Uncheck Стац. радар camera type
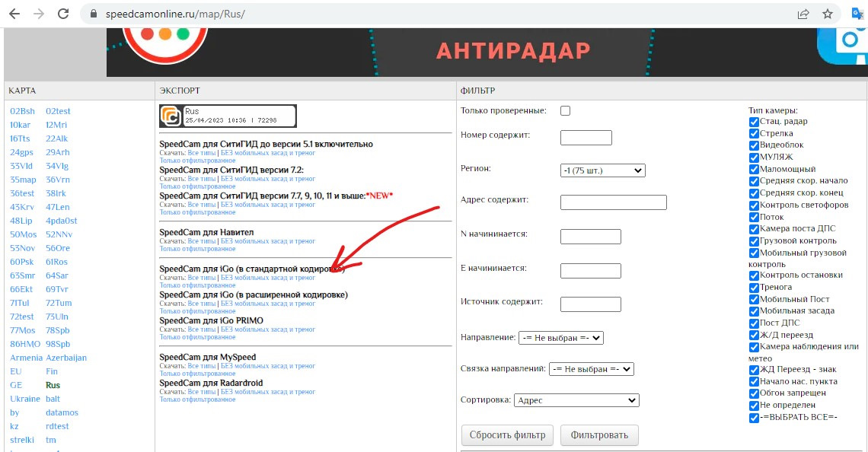 [x=754, y=122]
